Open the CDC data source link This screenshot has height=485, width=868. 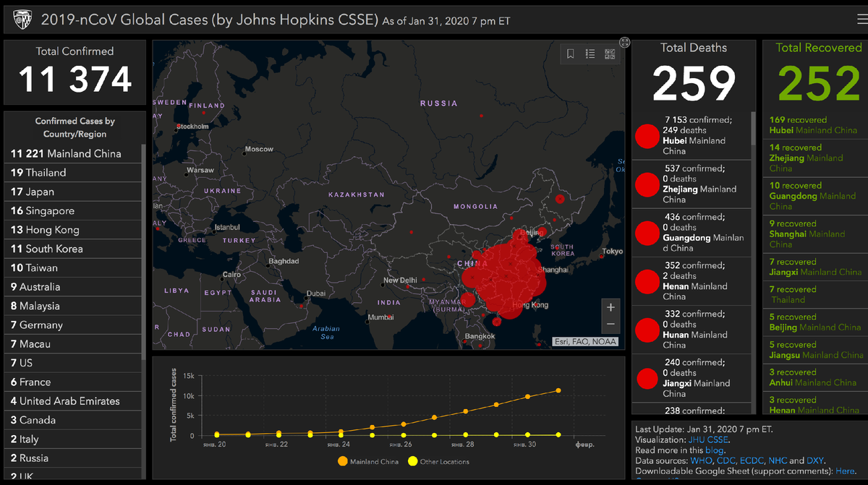[x=726, y=460]
